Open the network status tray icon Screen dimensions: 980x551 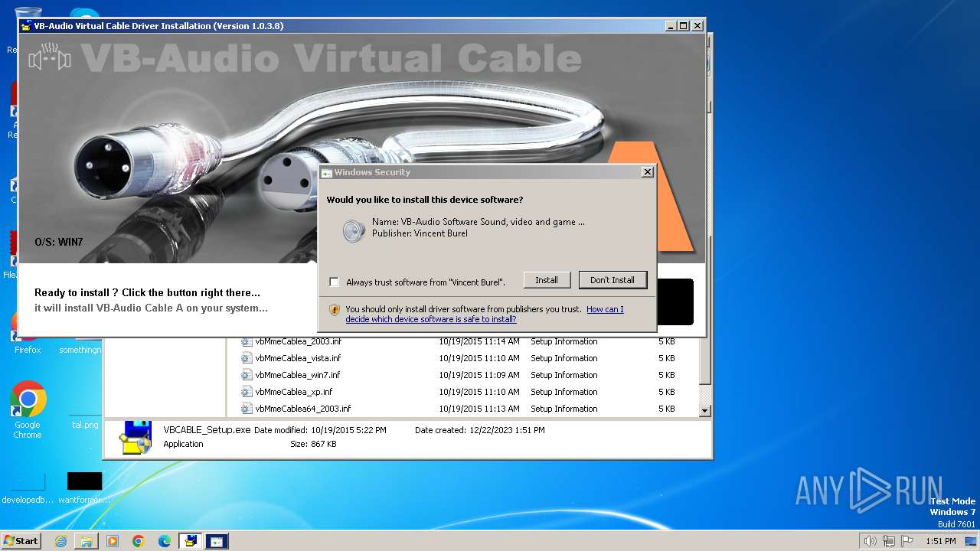(x=888, y=541)
